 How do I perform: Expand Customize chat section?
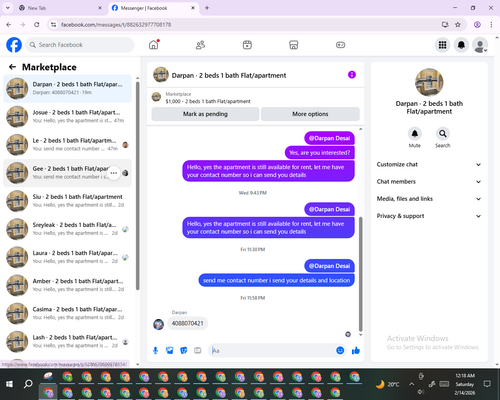tap(429, 164)
